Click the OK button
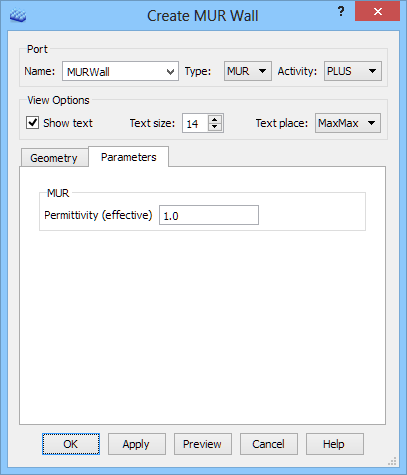Screen dimensions: 407x475 (x=71, y=444)
